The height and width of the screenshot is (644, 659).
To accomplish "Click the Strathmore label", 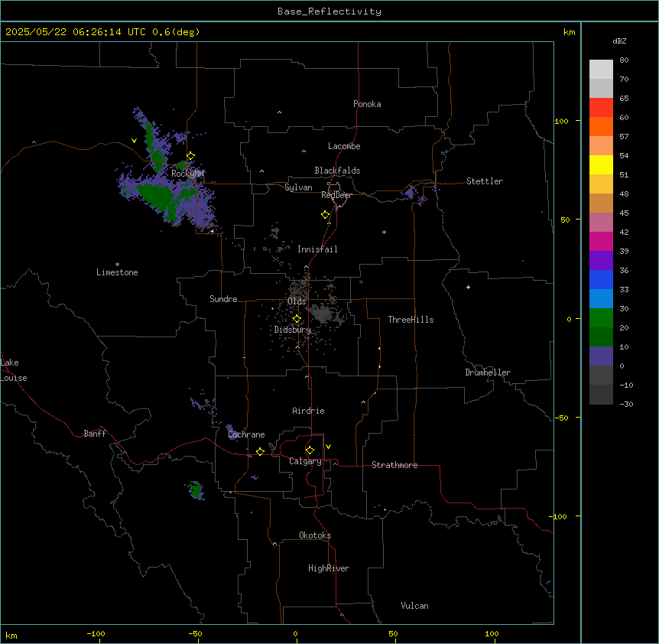I will (394, 465).
